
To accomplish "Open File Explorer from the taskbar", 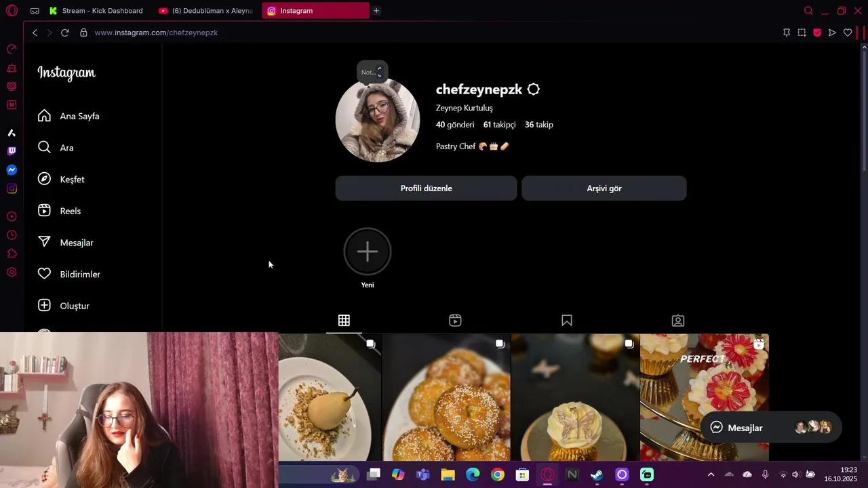I will (448, 474).
